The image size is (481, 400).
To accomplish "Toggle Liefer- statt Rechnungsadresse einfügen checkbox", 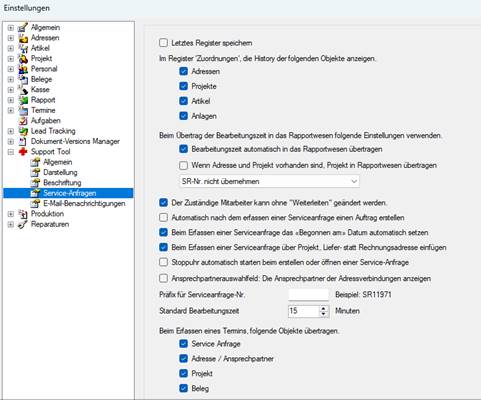I will 163,247.
